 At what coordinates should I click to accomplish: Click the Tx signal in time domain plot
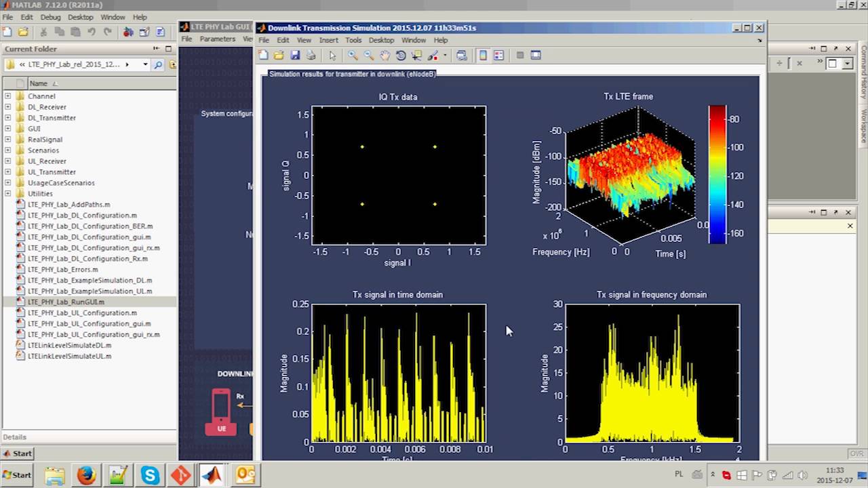click(x=399, y=373)
